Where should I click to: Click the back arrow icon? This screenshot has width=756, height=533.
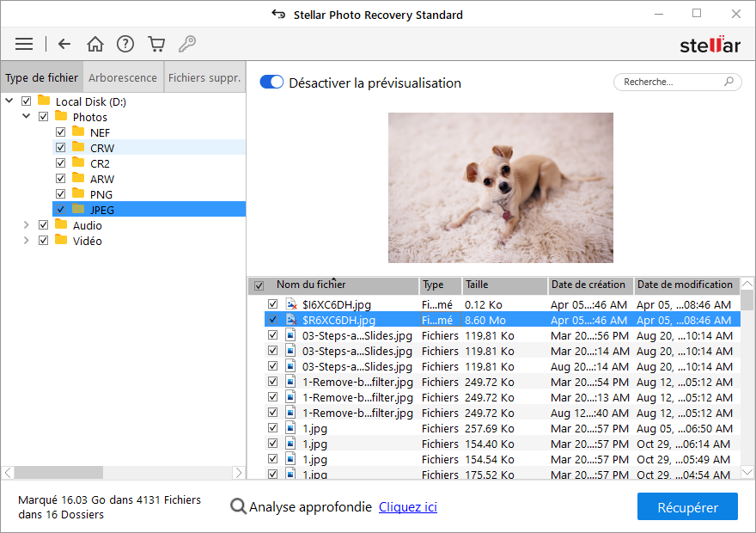(x=64, y=44)
